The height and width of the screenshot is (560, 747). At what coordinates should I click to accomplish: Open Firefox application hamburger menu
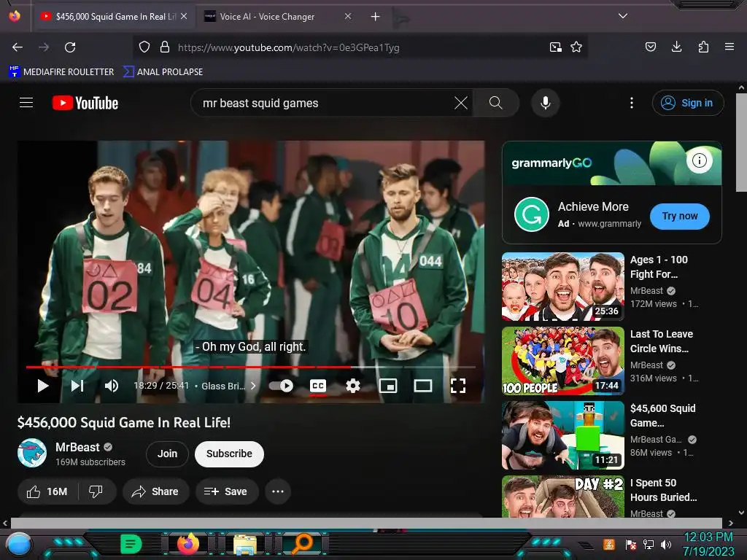pos(729,47)
